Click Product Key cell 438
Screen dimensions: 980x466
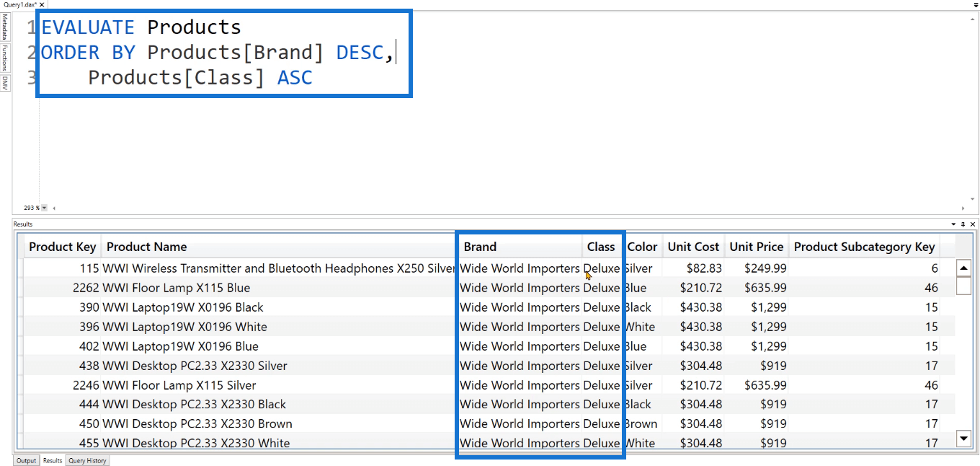coord(63,366)
